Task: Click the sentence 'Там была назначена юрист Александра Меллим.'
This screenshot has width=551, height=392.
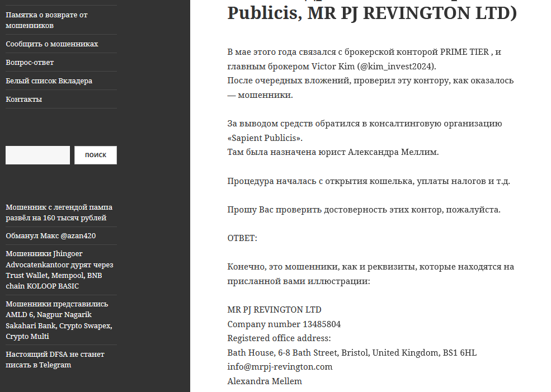Action: tap(333, 152)
